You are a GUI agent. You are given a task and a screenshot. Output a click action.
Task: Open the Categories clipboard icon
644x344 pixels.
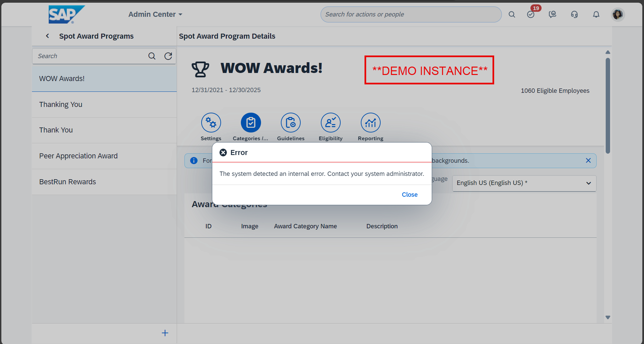[251, 123]
